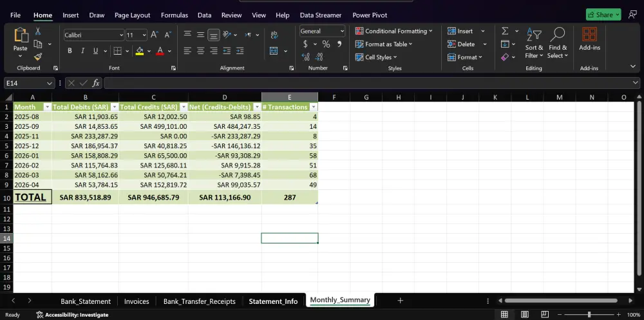Toggle Bold formatting

click(x=70, y=51)
